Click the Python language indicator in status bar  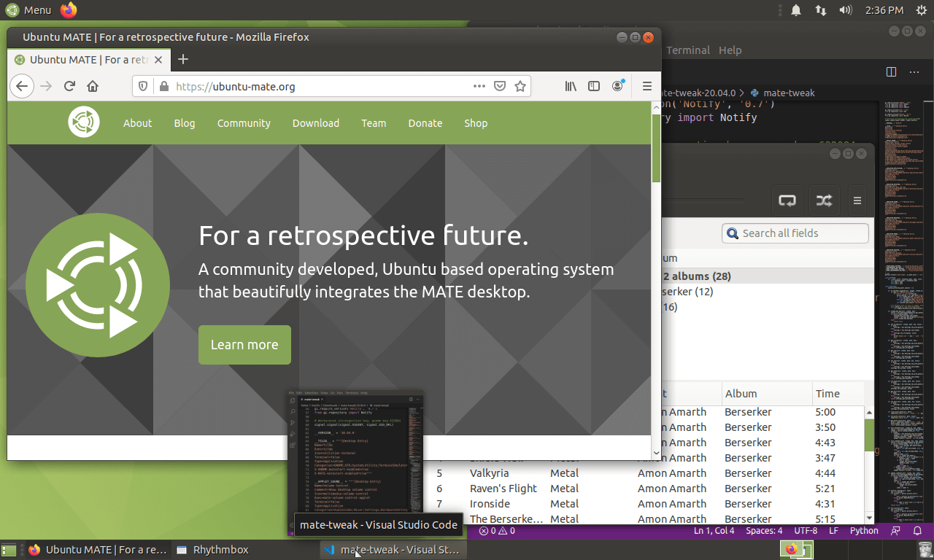click(x=864, y=531)
